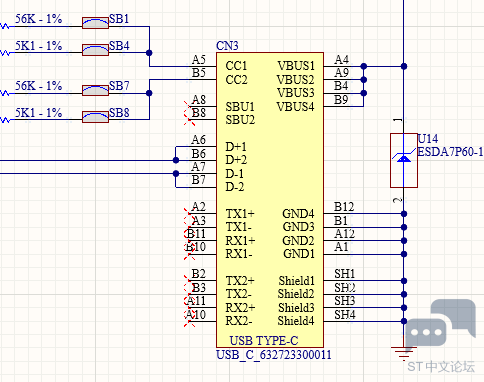Click the SB1 designator text
This screenshot has width=484, height=382.
click(x=119, y=19)
